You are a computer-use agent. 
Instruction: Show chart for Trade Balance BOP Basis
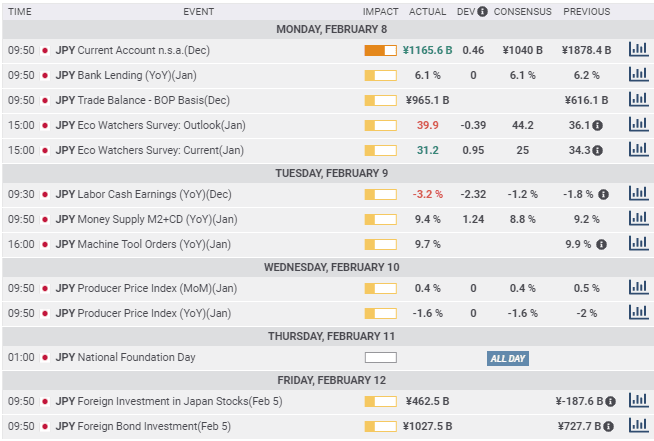coord(637,99)
